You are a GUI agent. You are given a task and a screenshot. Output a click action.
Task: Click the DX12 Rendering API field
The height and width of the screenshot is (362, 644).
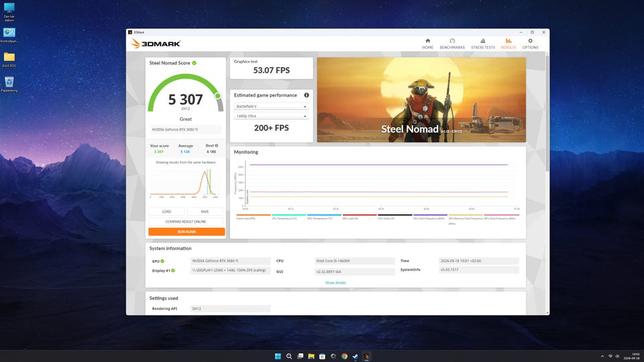tap(230, 308)
